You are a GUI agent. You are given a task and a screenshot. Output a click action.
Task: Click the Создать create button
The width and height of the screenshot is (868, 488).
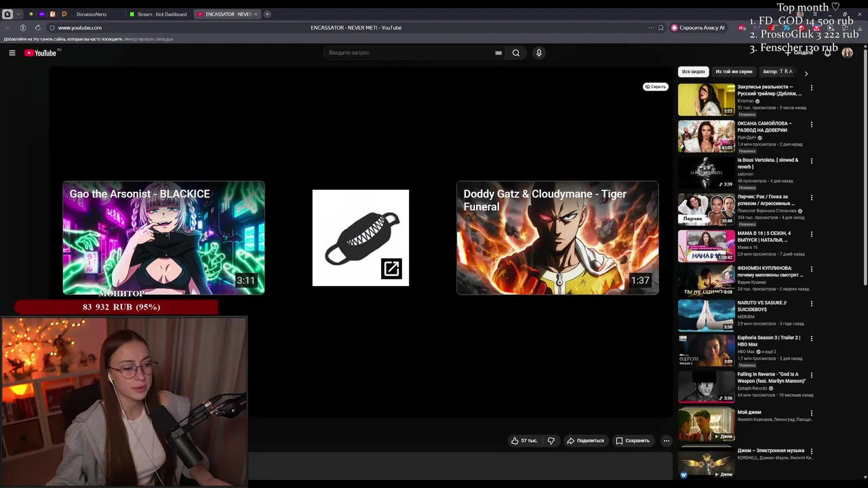click(800, 53)
